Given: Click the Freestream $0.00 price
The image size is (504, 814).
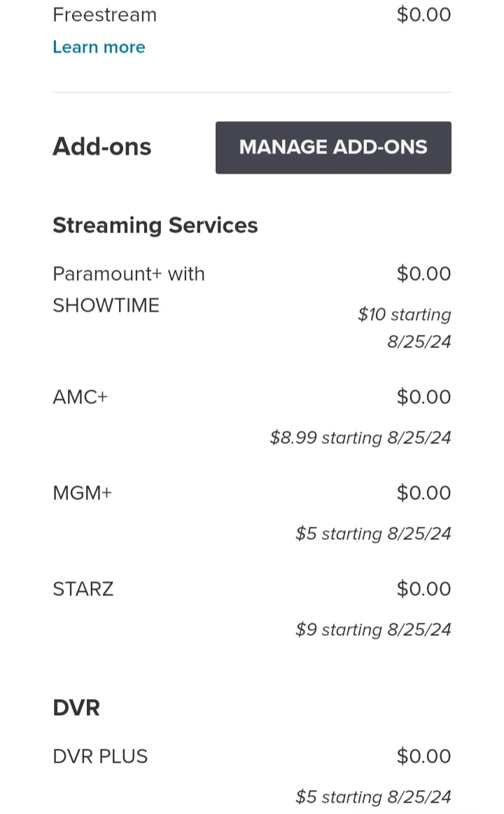Looking at the screenshot, I should tap(423, 15).
